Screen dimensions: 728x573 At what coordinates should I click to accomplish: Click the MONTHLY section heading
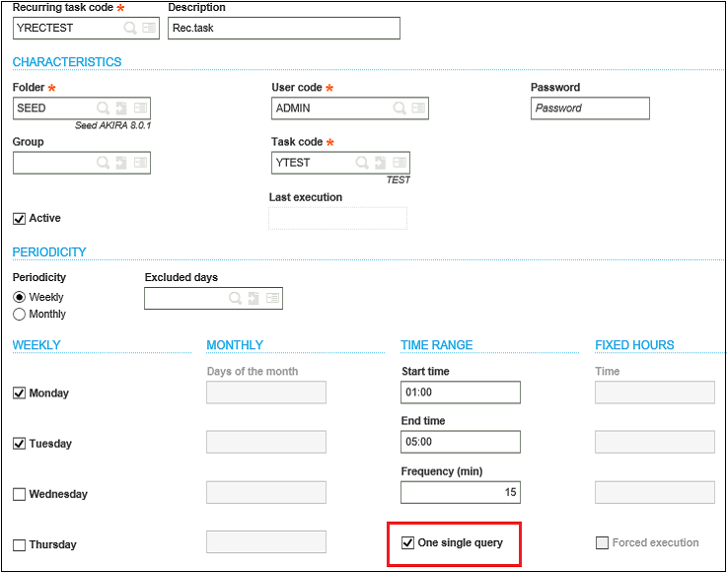coord(235,345)
